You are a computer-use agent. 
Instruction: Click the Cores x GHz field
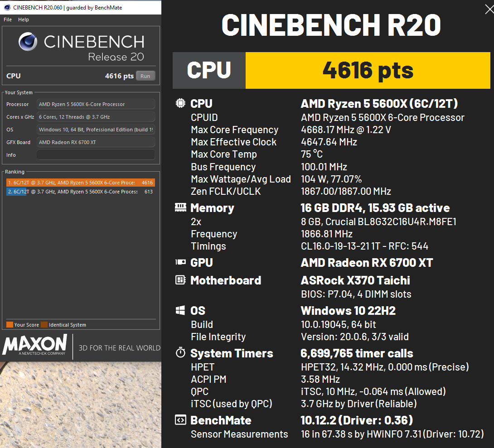point(96,117)
